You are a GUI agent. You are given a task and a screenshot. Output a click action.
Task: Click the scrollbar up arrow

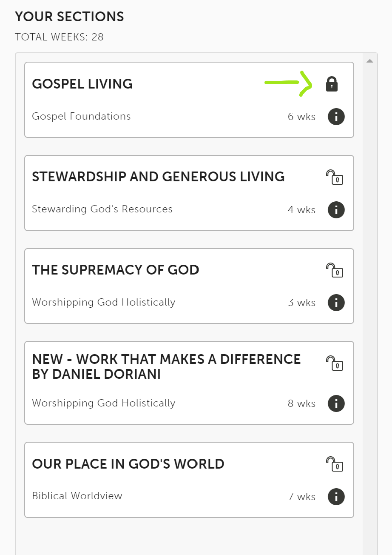(370, 61)
